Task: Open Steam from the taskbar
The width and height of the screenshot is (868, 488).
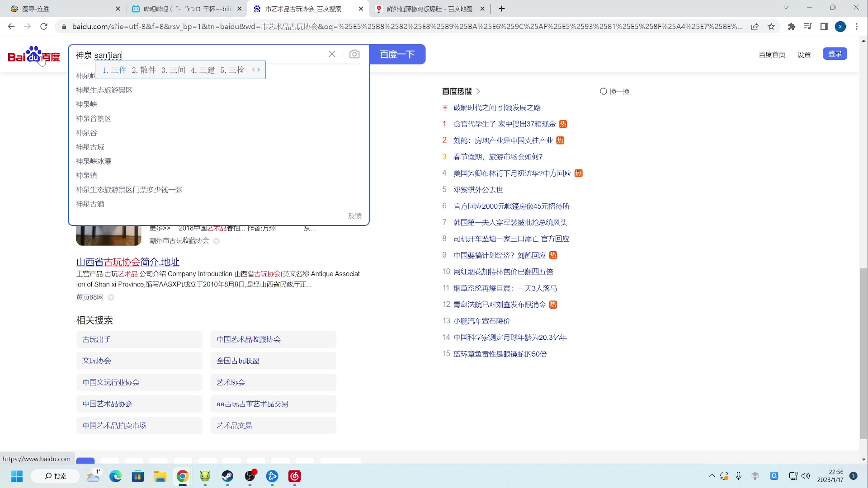Action: click(227, 476)
